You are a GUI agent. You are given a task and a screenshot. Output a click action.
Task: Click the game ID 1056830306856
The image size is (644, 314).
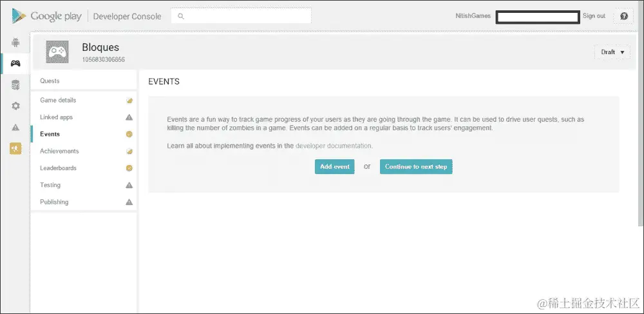point(104,59)
